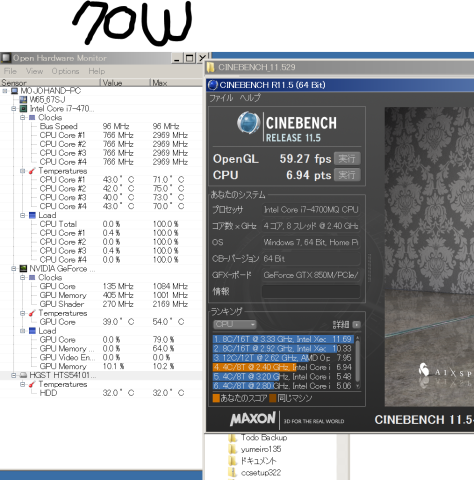Click the Intel Core i7 CPU chip icon
This screenshot has height=480, width=474.
[x=23, y=109]
